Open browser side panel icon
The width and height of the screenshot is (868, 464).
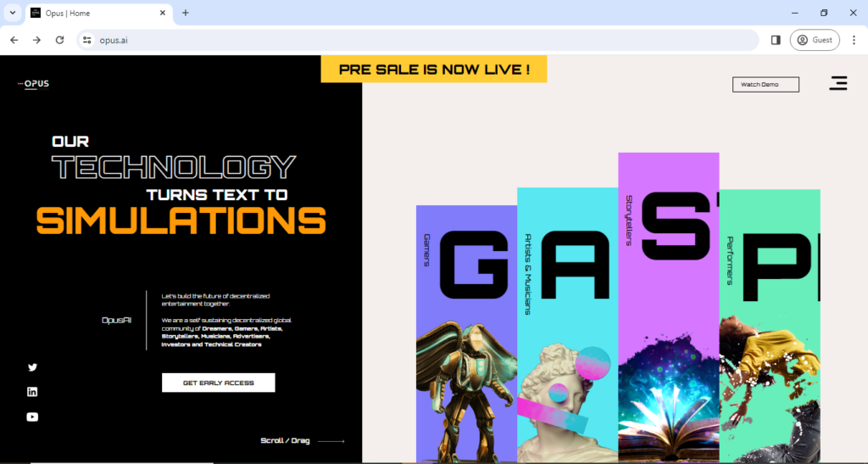[x=775, y=40]
